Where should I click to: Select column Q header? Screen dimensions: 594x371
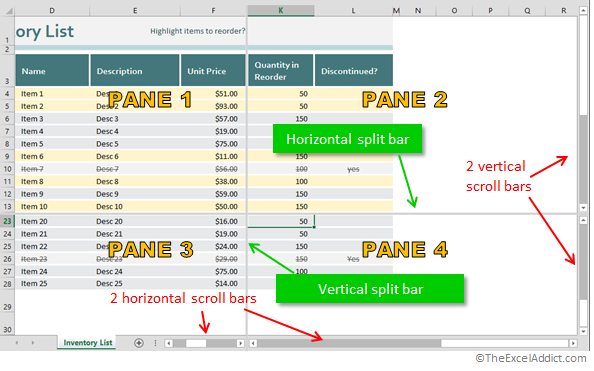click(527, 11)
